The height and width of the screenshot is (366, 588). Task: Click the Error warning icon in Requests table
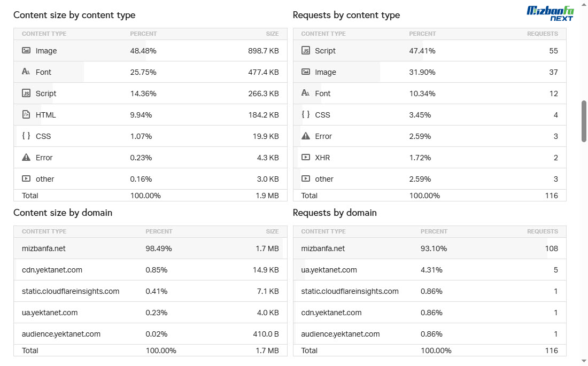(x=306, y=136)
